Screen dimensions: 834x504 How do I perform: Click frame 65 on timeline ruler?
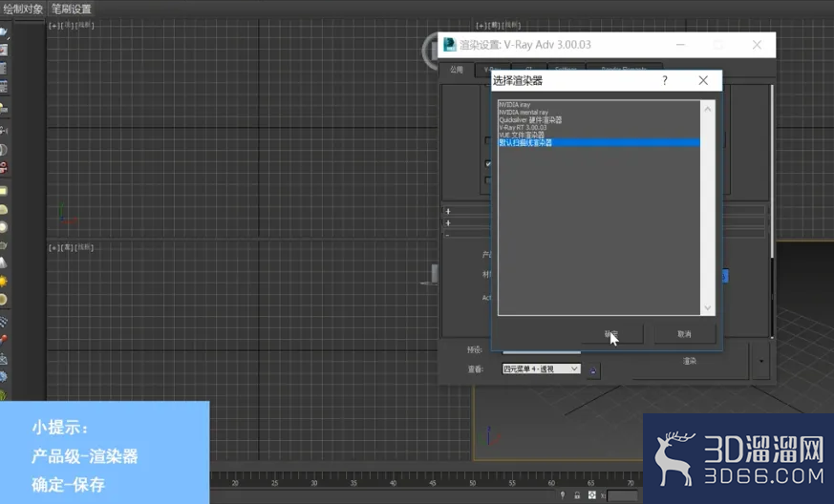tap(591, 483)
